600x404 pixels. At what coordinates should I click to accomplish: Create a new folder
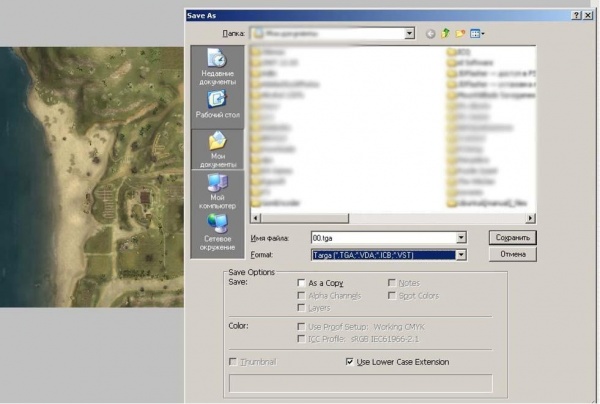click(x=460, y=34)
